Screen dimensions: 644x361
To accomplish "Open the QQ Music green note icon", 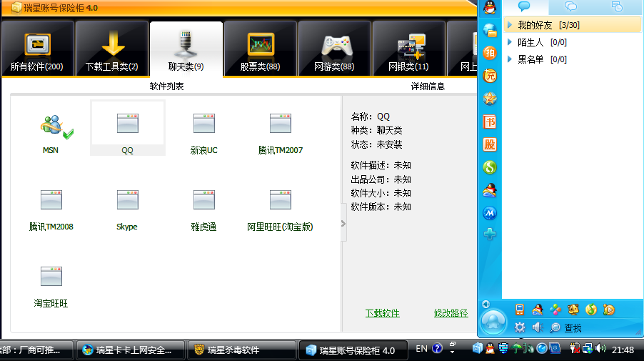I will tap(591, 310).
